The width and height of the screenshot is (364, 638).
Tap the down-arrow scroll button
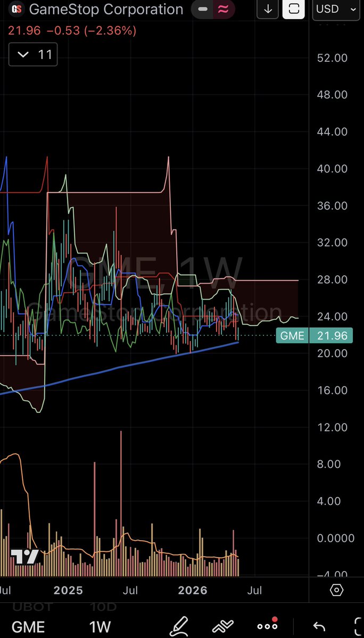coord(268,10)
